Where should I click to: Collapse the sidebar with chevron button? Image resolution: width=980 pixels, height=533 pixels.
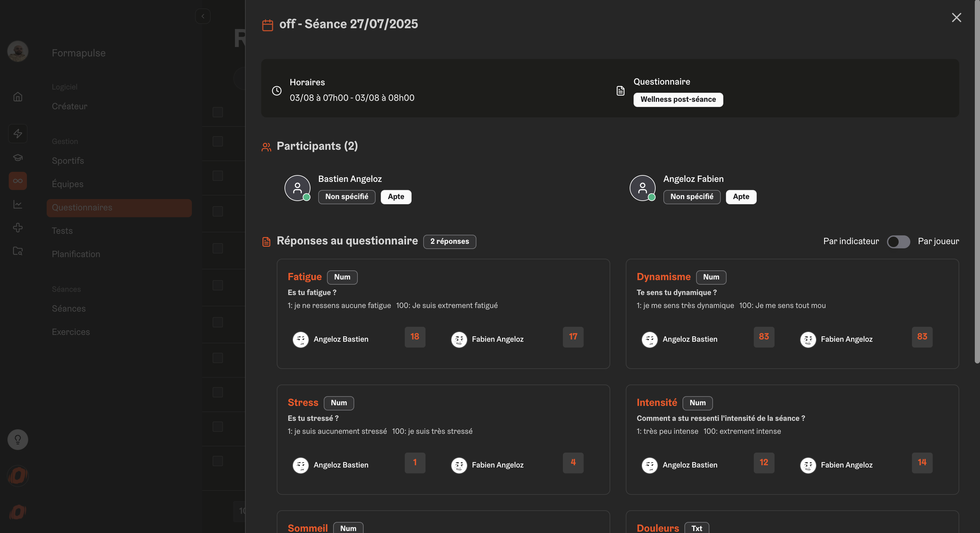pos(203,16)
